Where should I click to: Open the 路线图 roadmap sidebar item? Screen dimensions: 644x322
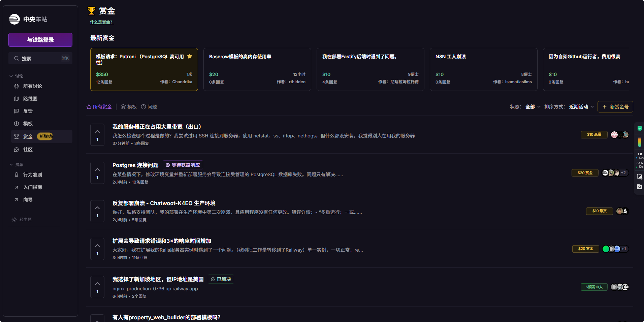pos(30,99)
